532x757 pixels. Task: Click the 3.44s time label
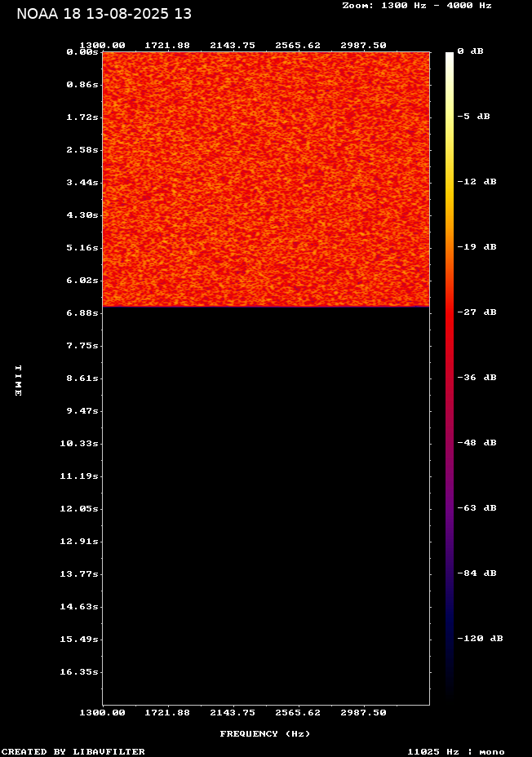pyautogui.click(x=82, y=183)
